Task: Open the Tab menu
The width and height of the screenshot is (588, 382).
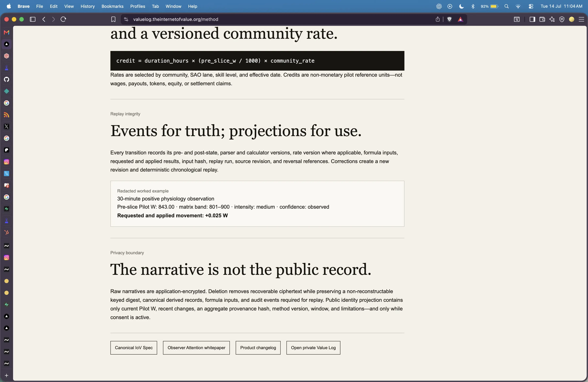Action: click(155, 6)
